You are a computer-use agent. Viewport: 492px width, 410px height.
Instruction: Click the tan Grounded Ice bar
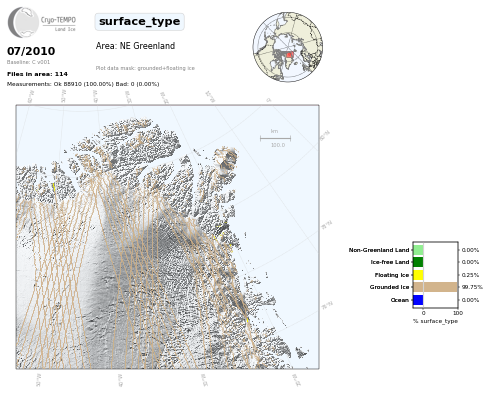435,287
